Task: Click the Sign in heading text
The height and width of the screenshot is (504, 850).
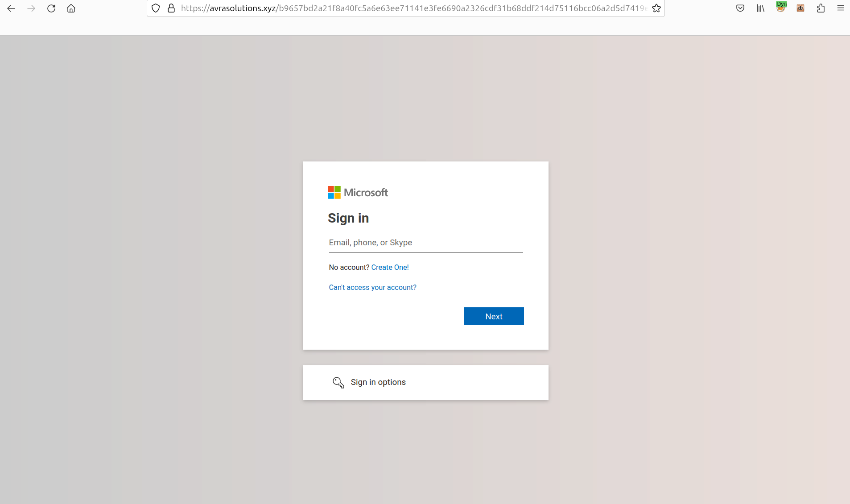Action: tap(348, 218)
